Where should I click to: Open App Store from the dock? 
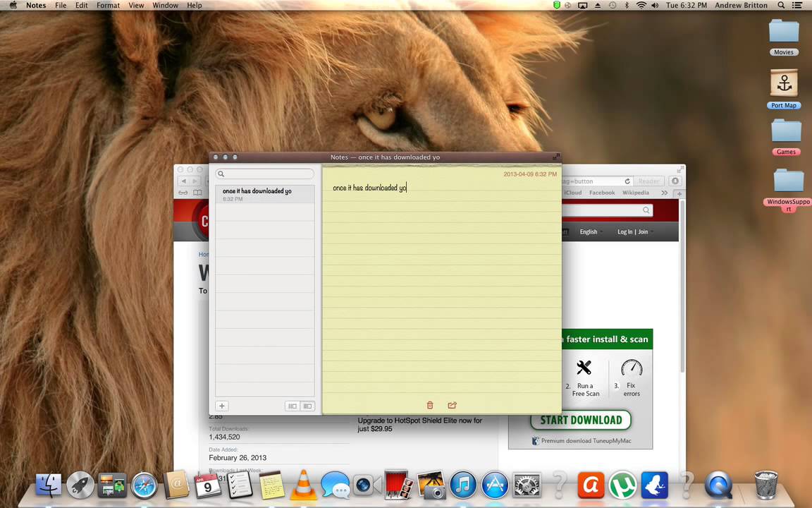(x=495, y=485)
